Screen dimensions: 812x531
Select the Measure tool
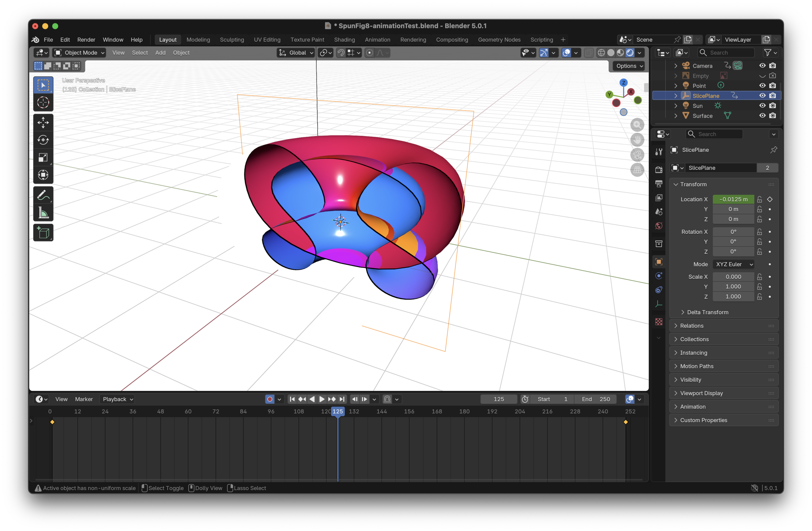pyautogui.click(x=43, y=213)
